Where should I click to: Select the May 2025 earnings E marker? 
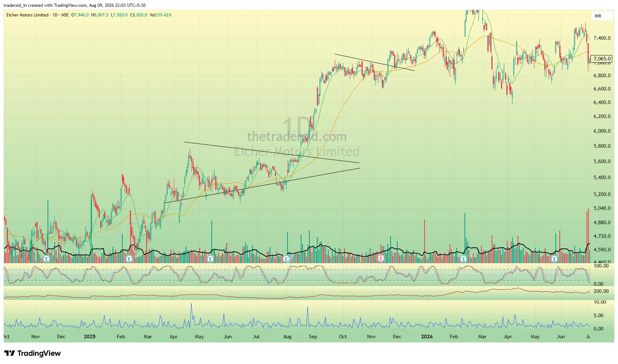pos(210,259)
